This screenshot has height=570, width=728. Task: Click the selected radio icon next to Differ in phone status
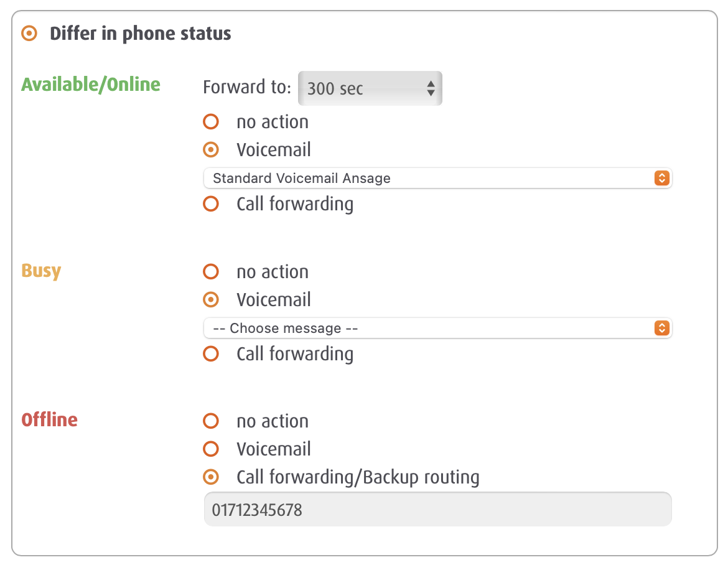point(29,34)
